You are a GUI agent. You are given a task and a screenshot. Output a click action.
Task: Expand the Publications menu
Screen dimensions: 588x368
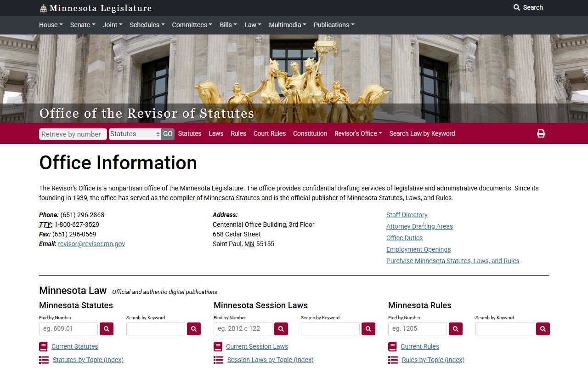pyautogui.click(x=334, y=25)
